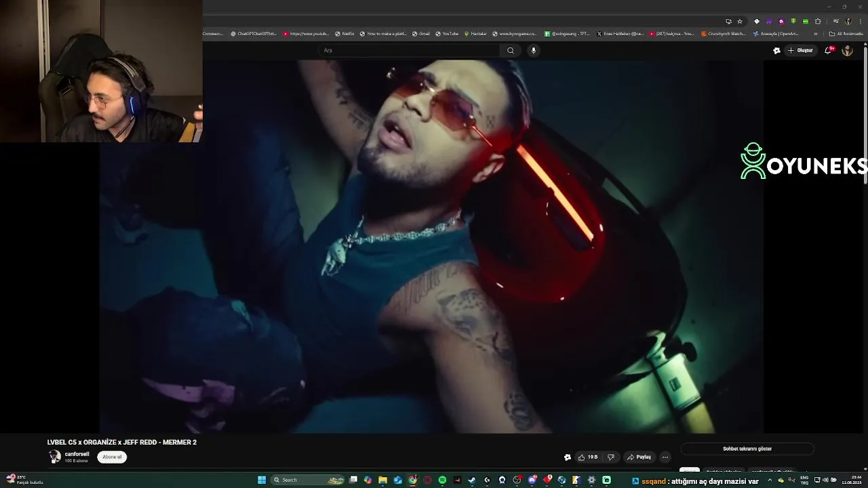This screenshot has width=868, height=488.
Task: Open the Netflix bookmark
Action: [344, 34]
